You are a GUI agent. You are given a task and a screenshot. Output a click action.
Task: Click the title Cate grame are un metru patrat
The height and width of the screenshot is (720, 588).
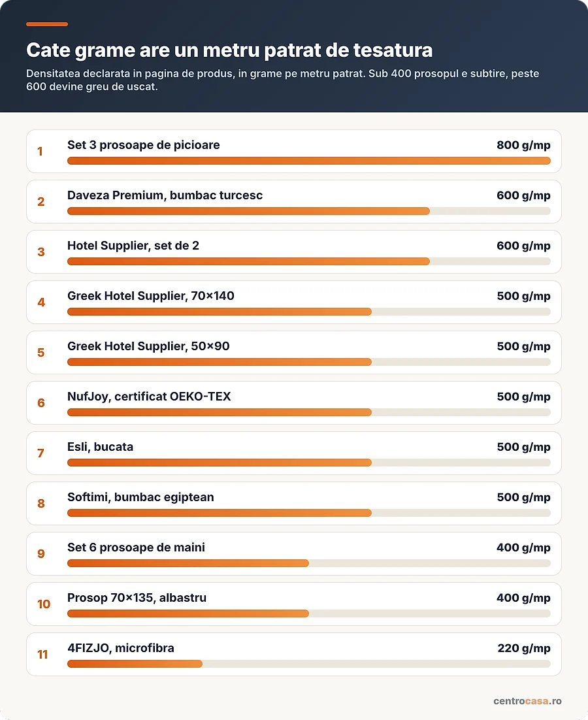pyautogui.click(x=229, y=50)
